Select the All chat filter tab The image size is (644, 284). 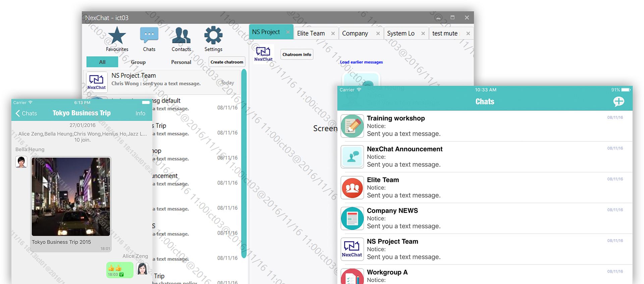coord(102,62)
